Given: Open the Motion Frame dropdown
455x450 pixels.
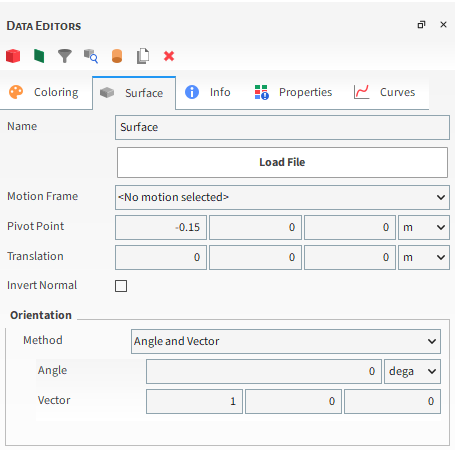Looking at the screenshot, I should point(282,197).
